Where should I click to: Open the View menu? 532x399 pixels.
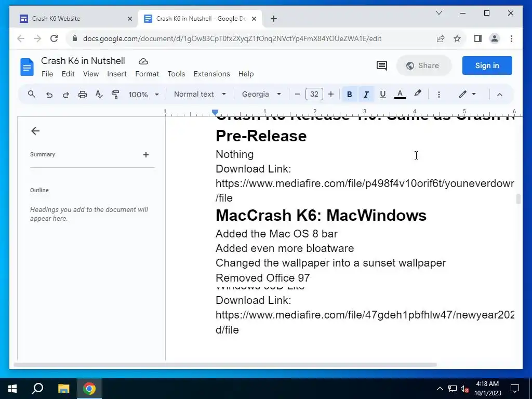[x=91, y=74]
